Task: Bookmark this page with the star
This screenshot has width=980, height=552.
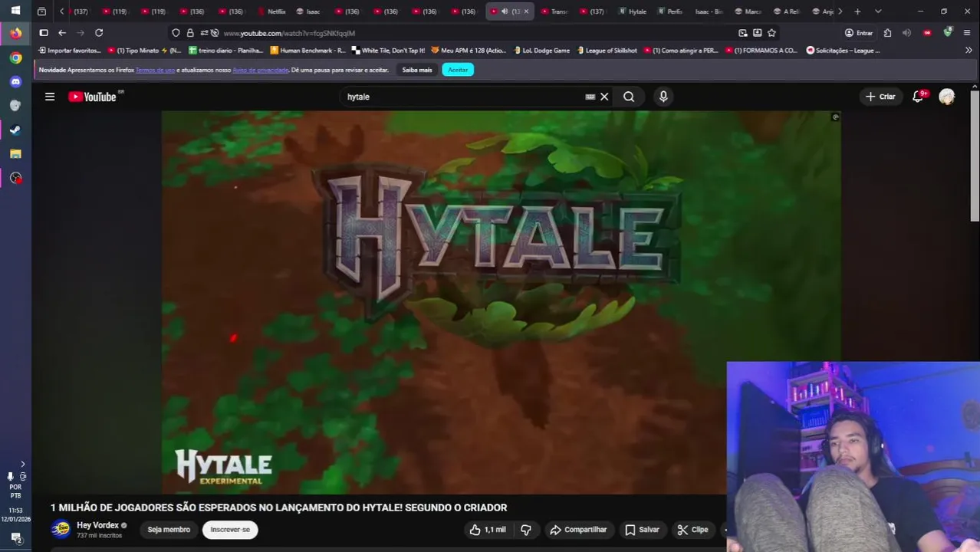Action: click(771, 33)
